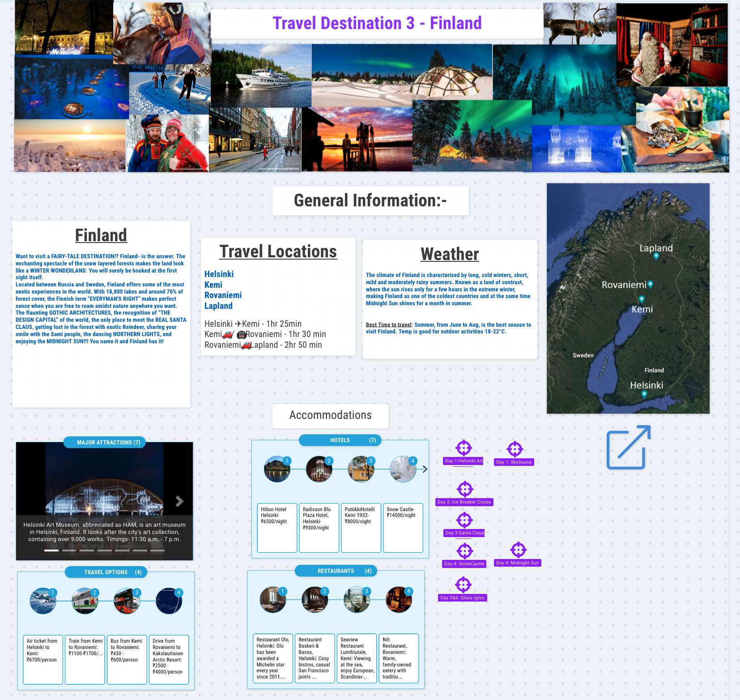Open the Day 2: Ice Breaker Cruise marker
Screen dimensions: 740x700
click(x=465, y=489)
